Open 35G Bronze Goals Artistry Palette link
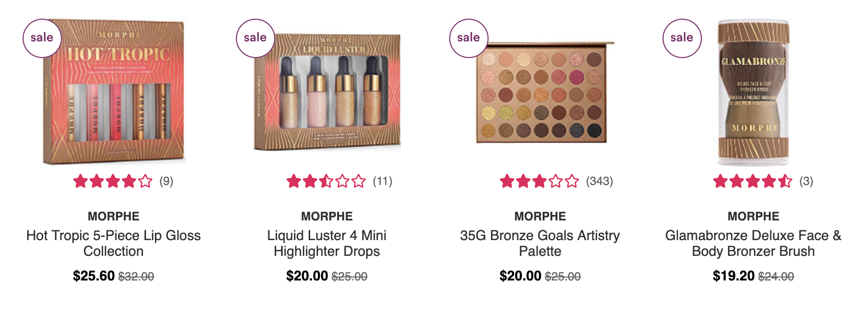The height and width of the screenshot is (309, 868). click(x=540, y=243)
